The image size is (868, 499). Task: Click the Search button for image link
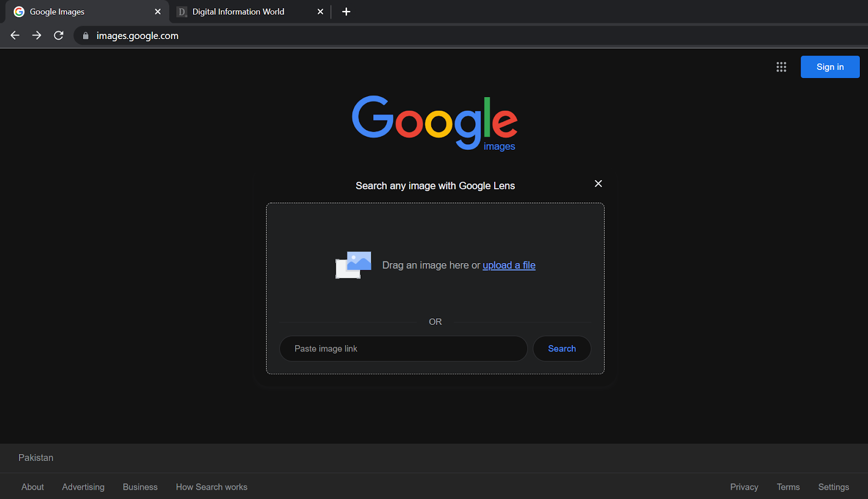562,349
